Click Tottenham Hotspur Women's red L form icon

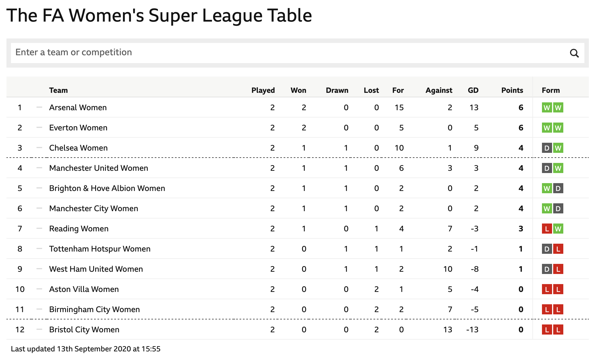(x=558, y=249)
